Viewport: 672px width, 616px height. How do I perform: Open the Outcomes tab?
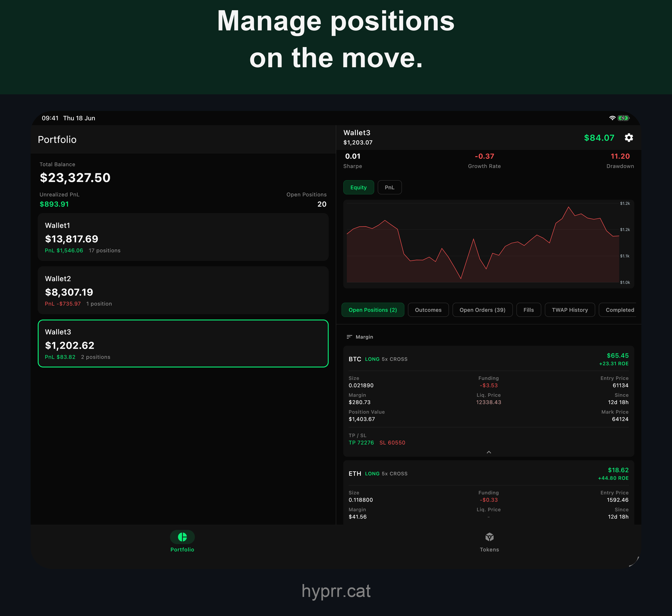coord(428,310)
